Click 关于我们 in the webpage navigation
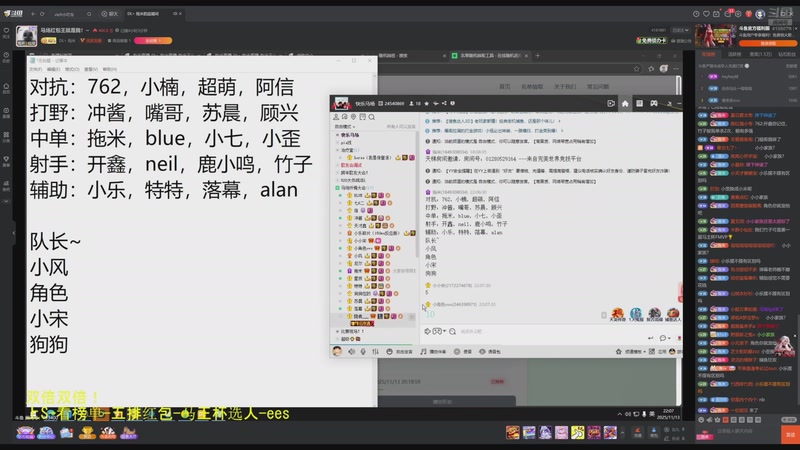800x450 pixels. tap(565, 87)
